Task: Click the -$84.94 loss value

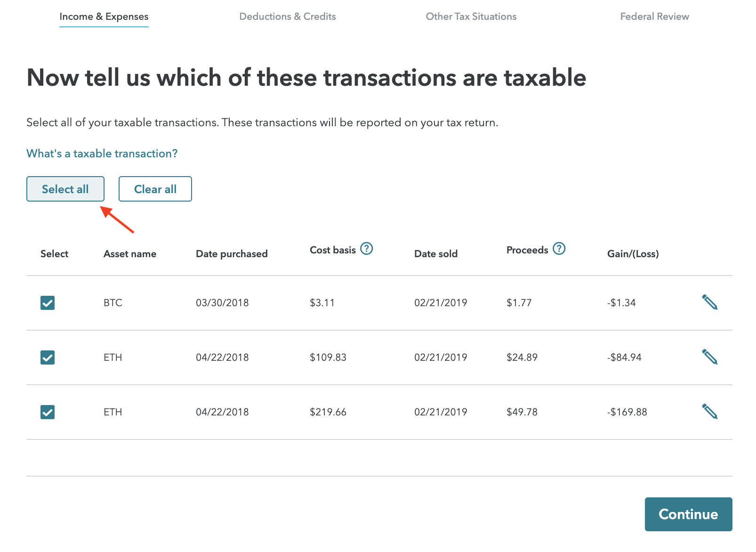Action: click(624, 357)
